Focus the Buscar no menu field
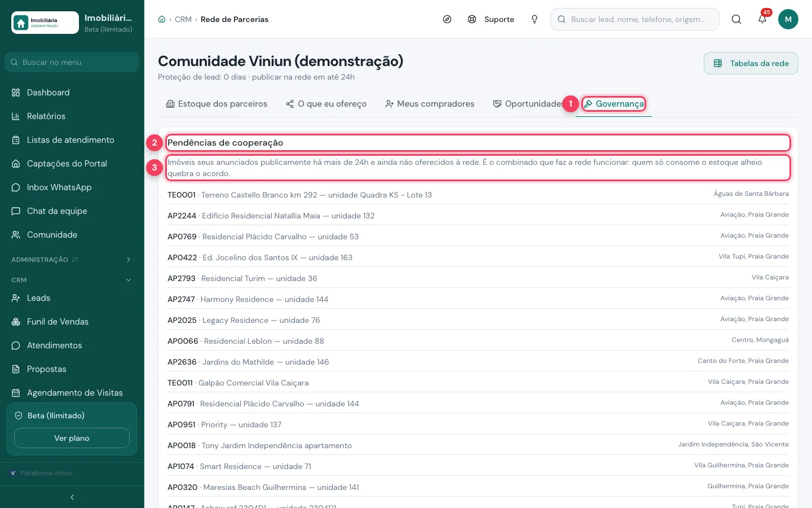This screenshot has width=812, height=508. pos(72,62)
